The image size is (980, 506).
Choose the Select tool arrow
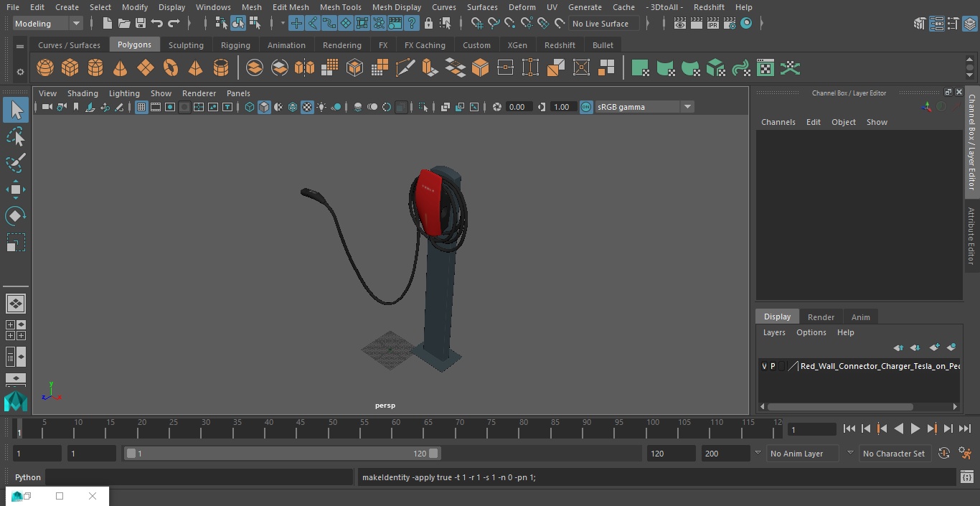[15, 110]
